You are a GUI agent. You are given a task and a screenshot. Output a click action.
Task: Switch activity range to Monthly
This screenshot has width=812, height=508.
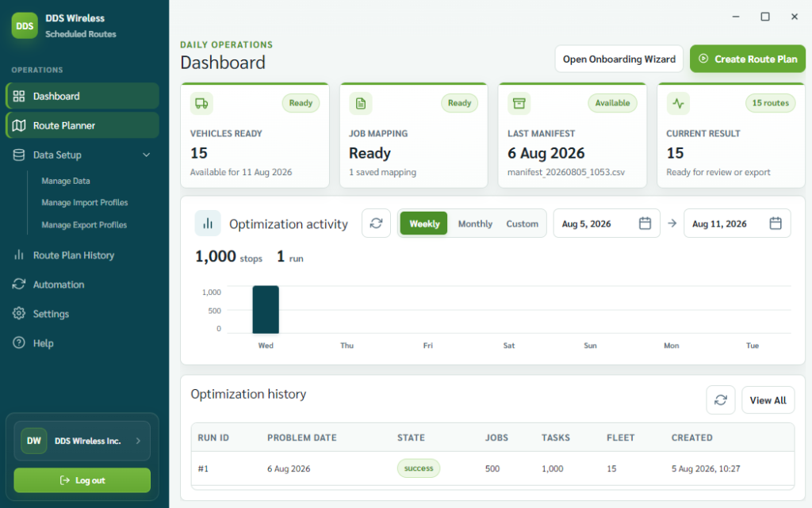click(475, 223)
